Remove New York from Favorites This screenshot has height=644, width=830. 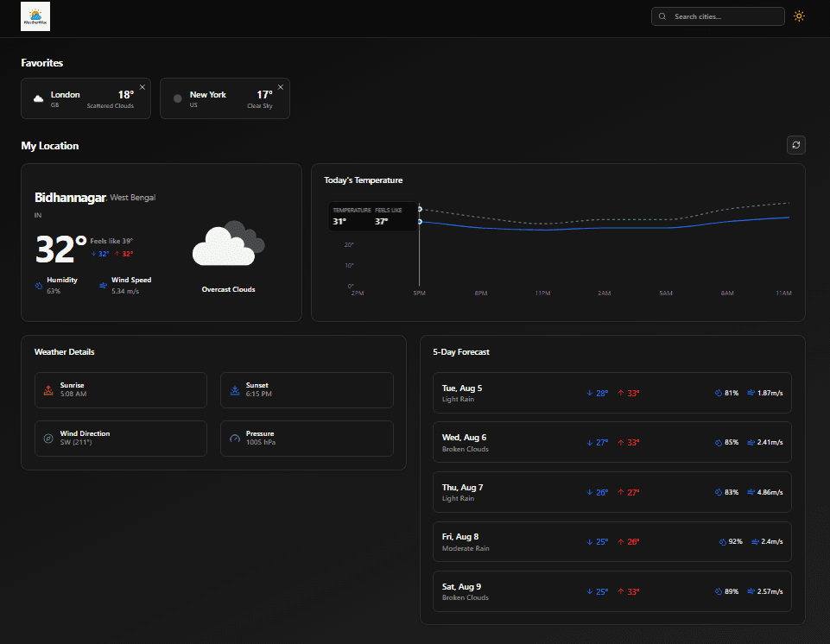tap(280, 86)
